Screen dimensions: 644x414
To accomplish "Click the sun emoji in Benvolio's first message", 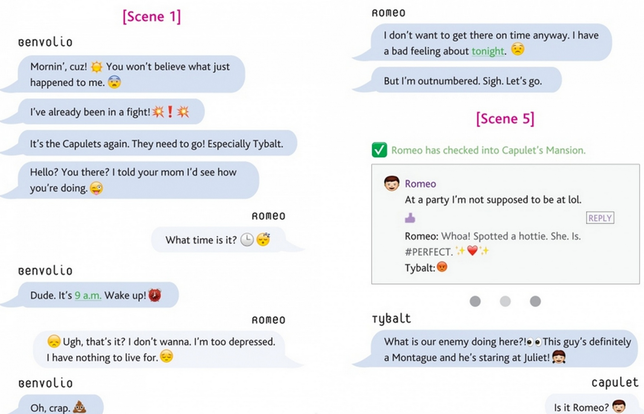I will point(99,66).
